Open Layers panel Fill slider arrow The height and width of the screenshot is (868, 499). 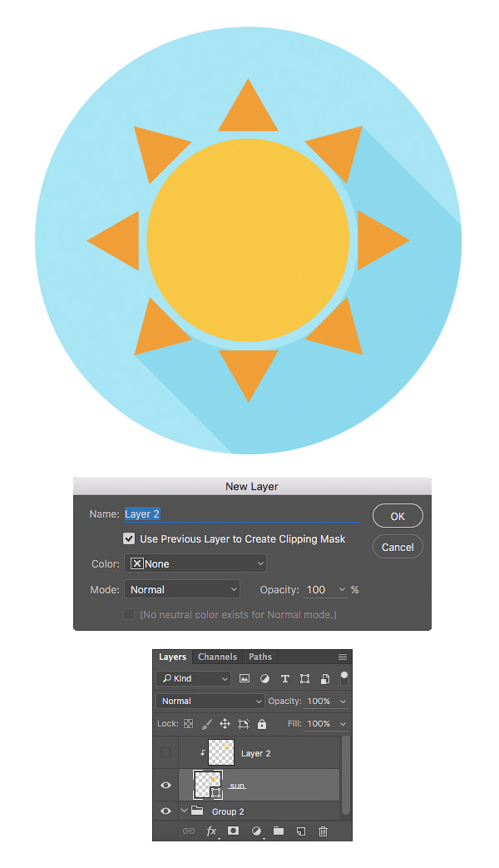(x=343, y=724)
